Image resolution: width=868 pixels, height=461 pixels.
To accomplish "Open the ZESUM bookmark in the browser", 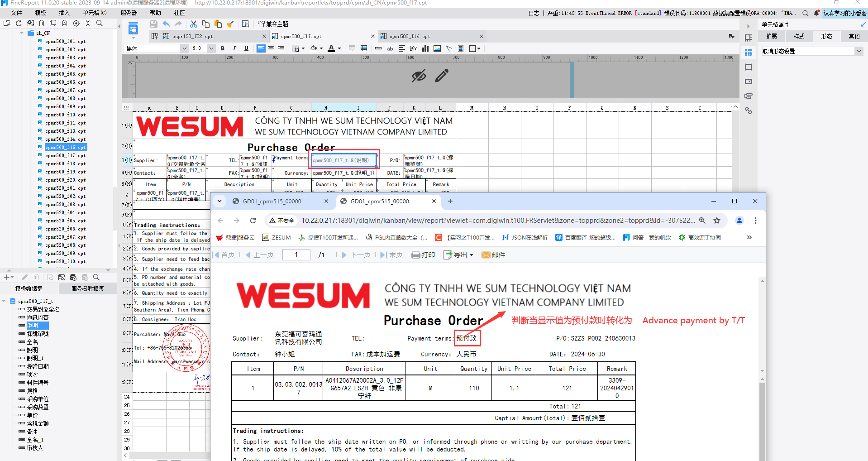I will click(277, 237).
